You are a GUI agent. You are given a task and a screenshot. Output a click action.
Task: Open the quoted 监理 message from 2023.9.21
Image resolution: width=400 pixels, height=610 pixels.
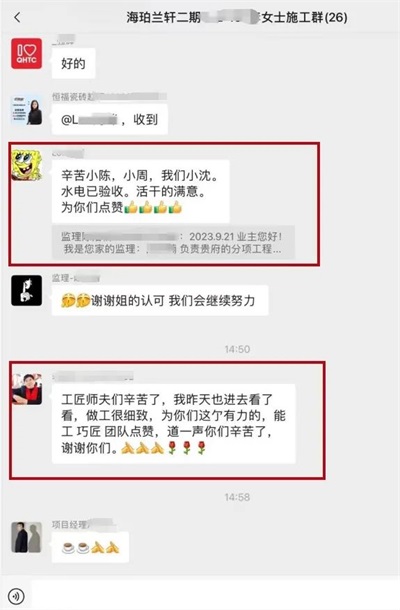173,242
